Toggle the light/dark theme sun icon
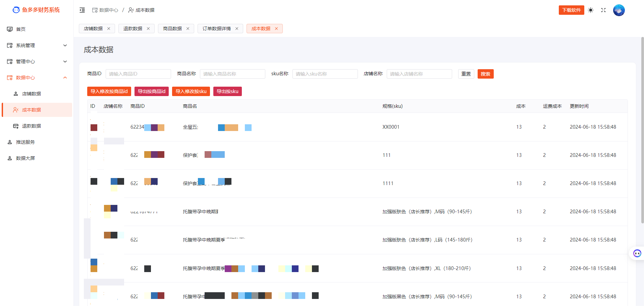The height and width of the screenshot is (306, 644). pyautogui.click(x=591, y=10)
